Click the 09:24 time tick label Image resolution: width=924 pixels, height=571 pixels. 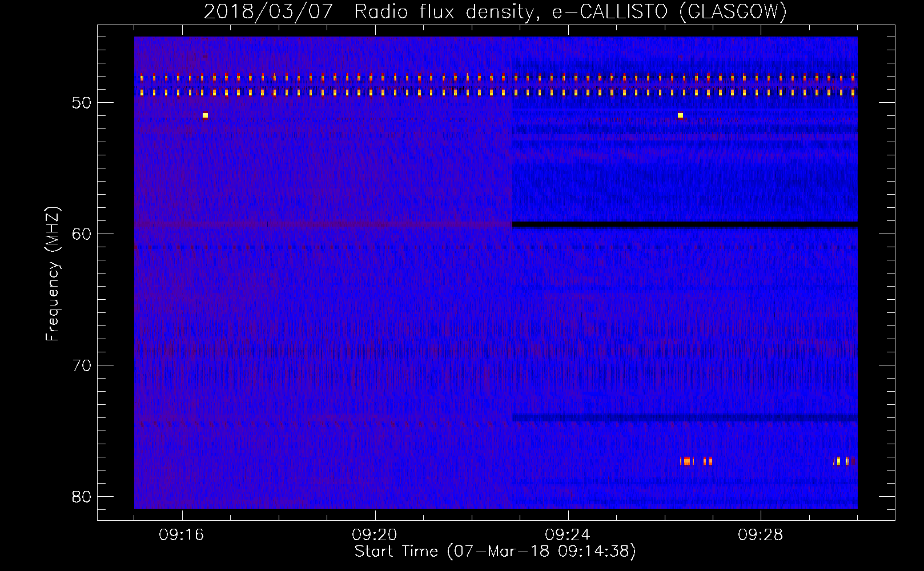(x=568, y=535)
